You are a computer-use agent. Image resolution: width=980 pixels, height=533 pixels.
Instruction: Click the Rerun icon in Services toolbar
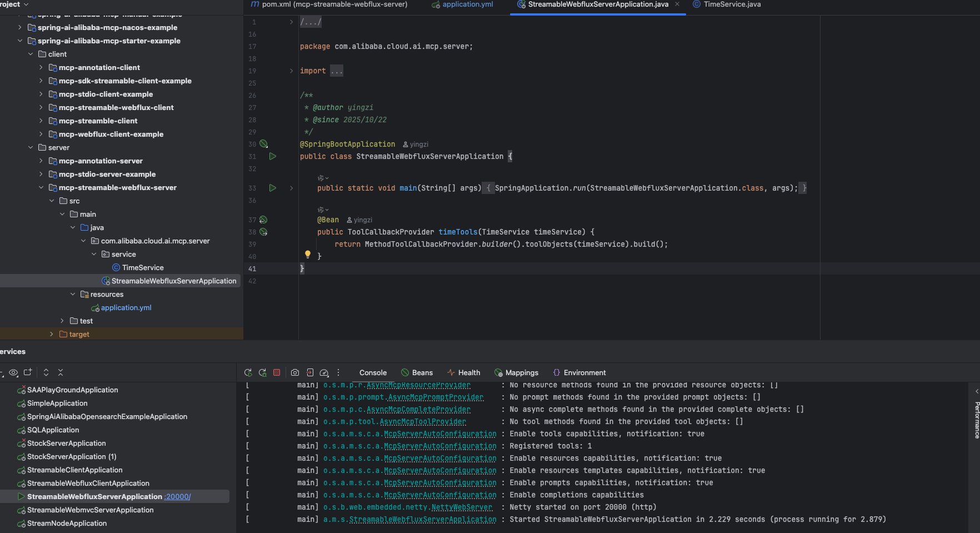pyautogui.click(x=248, y=372)
